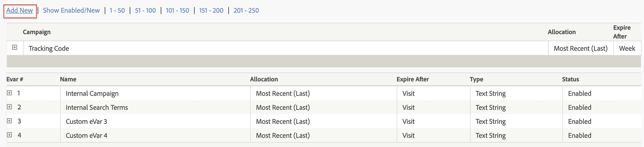Screen dimensions: 644x147
Task: Click Tracking Code campaign name
Action: (49, 49)
